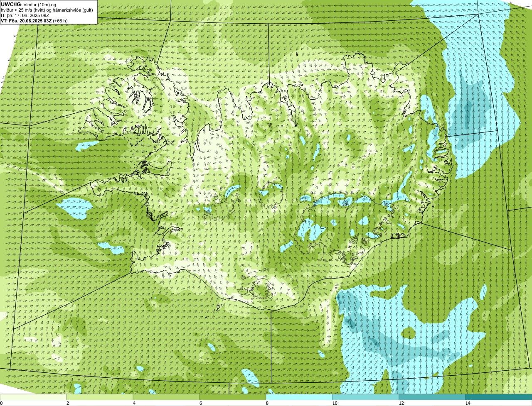Click the 8–10 m/s light cyan legend swatch
The width and height of the screenshot is (532, 406).
coord(299,397)
